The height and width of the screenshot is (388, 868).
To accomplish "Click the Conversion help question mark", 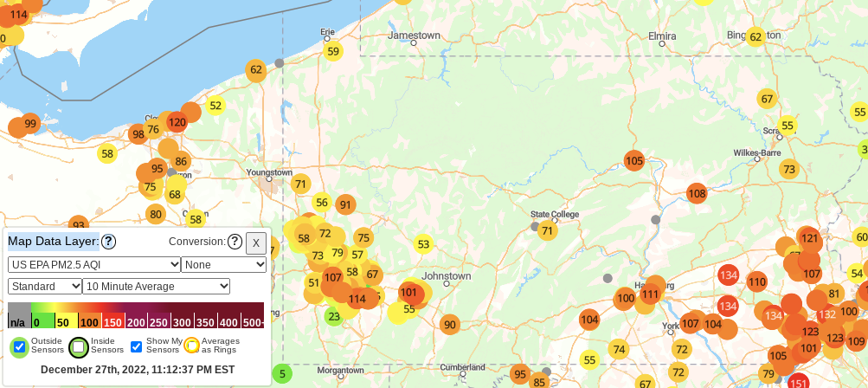I will (235, 242).
